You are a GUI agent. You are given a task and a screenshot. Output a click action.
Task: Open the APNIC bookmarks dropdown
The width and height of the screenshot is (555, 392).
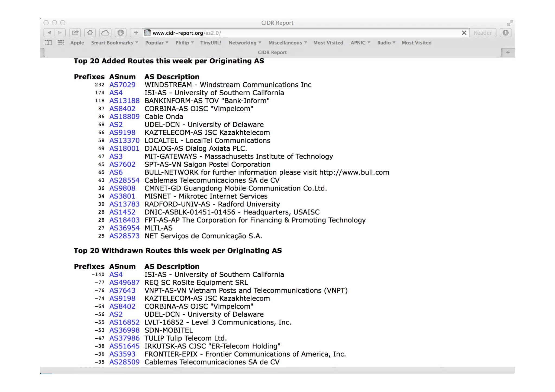360,43
